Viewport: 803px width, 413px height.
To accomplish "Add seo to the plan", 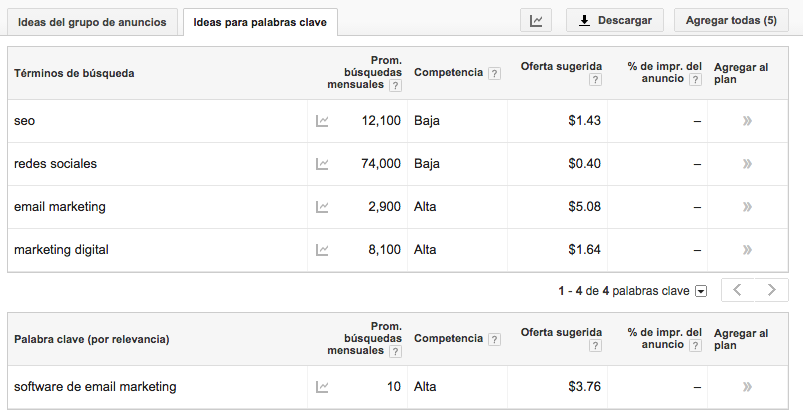I will click(x=747, y=121).
